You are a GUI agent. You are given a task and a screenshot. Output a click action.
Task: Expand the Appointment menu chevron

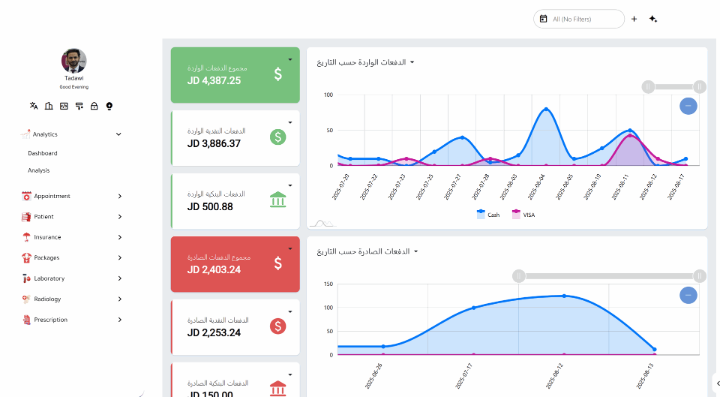(x=119, y=196)
